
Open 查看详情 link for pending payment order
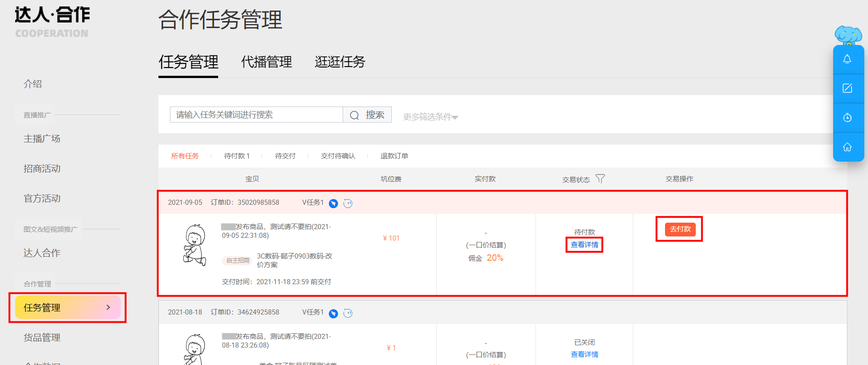click(x=585, y=245)
